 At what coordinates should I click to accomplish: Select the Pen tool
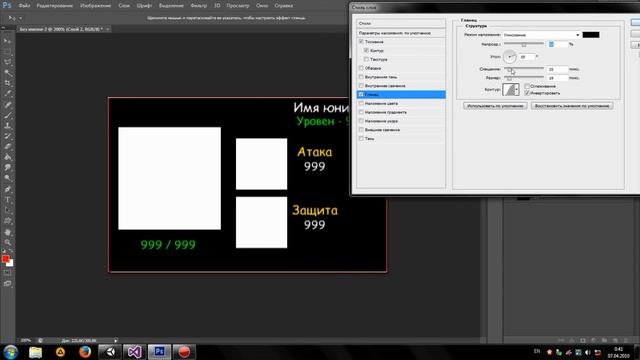click(7, 189)
